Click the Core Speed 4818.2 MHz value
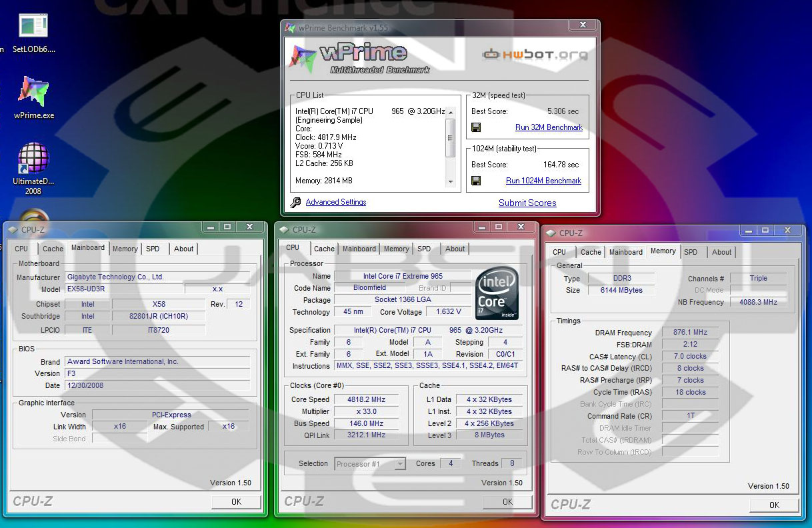The width and height of the screenshot is (812, 528). [367, 399]
